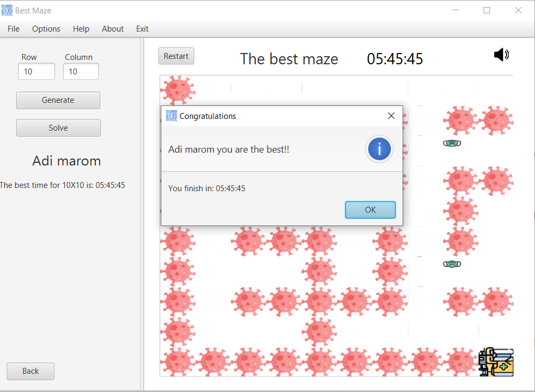Screen dimensions: 535x392
Task: Open the Help menu
Action: point(81,29)
